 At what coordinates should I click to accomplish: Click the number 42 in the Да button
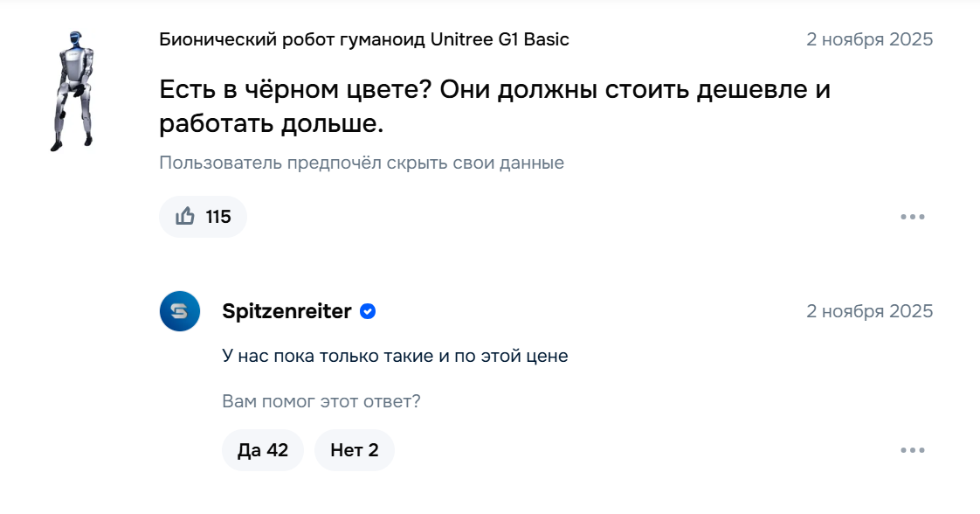[x=278, y=450]
